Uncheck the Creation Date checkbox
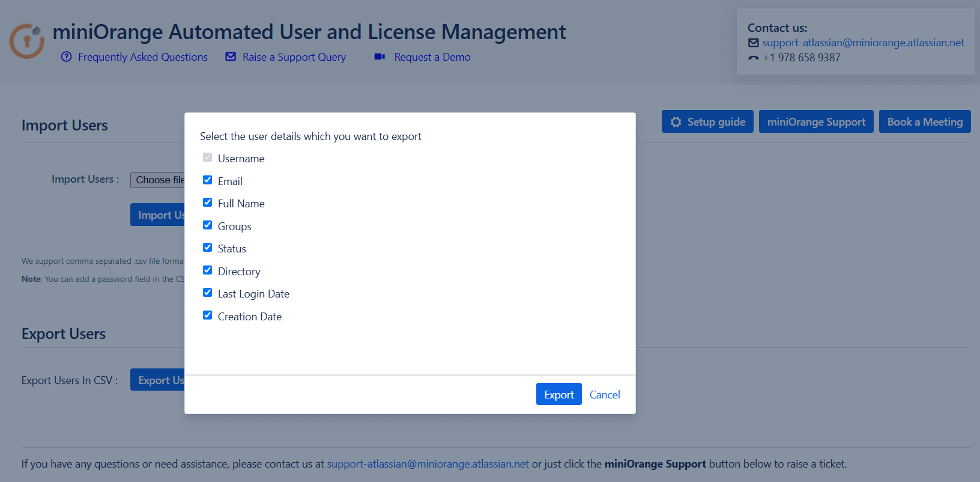Viewport: 980px width, 482px height. click(208, 316)
